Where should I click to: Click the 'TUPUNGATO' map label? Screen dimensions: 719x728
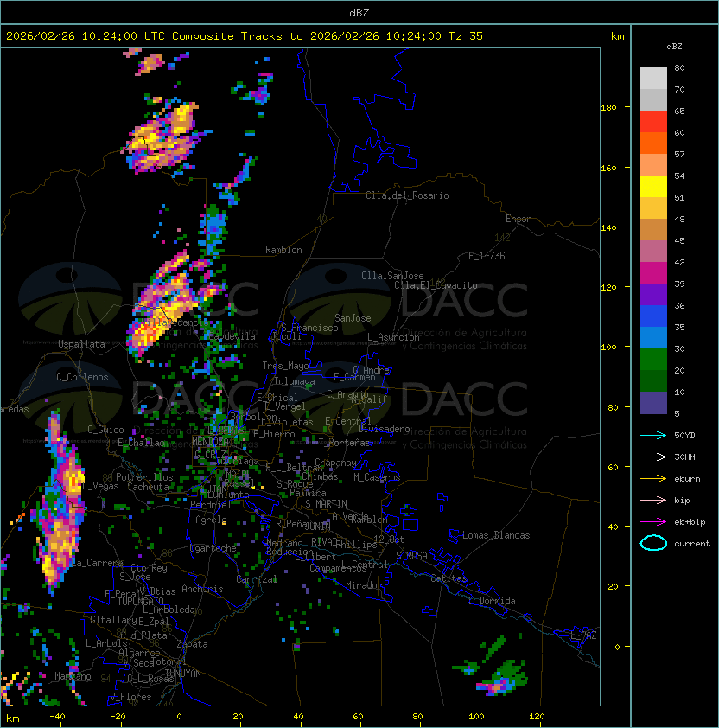point(140,602)
